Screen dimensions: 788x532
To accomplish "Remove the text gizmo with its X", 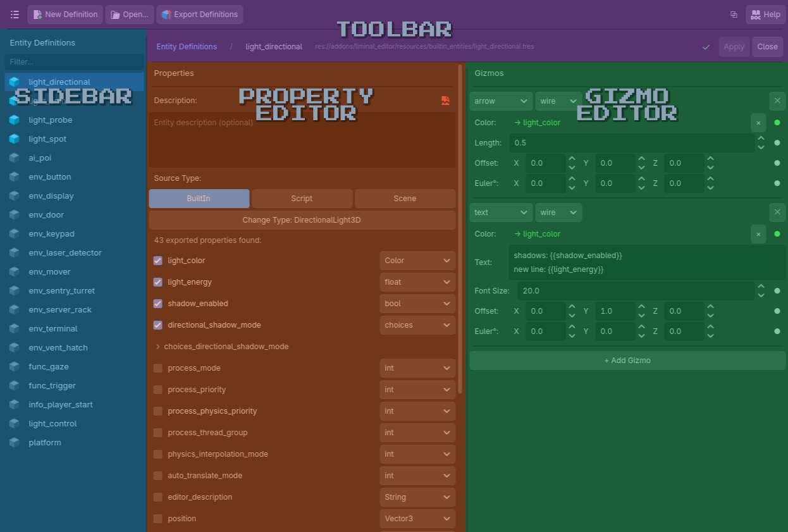I will click(777, 212).
